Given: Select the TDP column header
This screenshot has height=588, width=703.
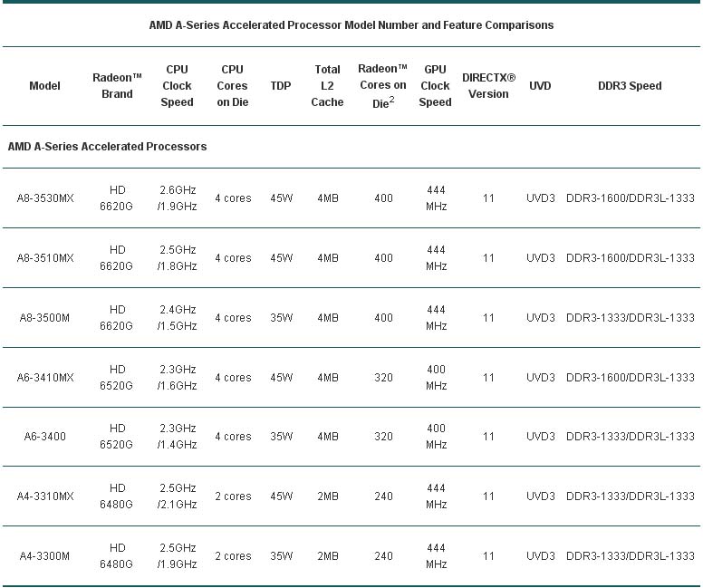Looking at the screenshot, I should point(281,86).
